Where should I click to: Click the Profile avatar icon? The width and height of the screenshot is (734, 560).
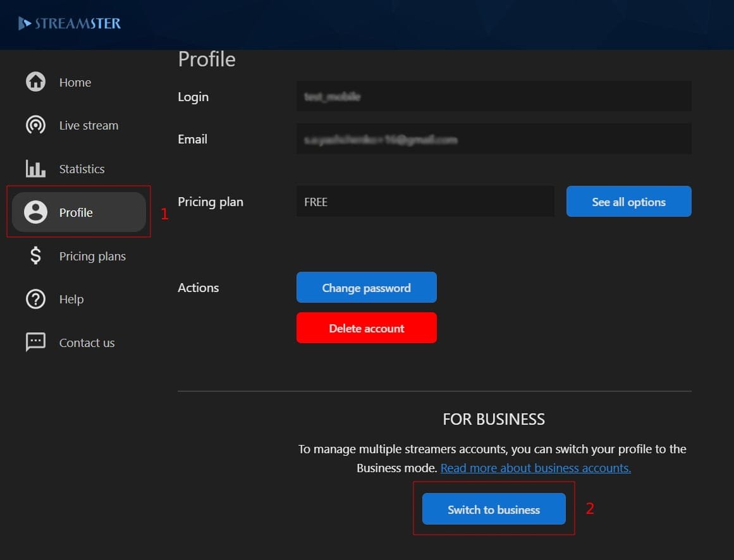tap(35, 212)
